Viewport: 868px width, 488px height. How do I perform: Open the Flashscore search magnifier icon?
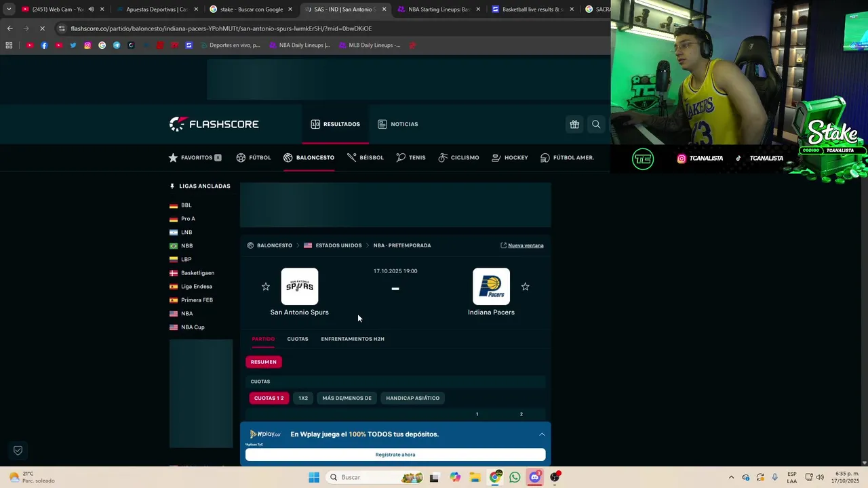point(596,124)
